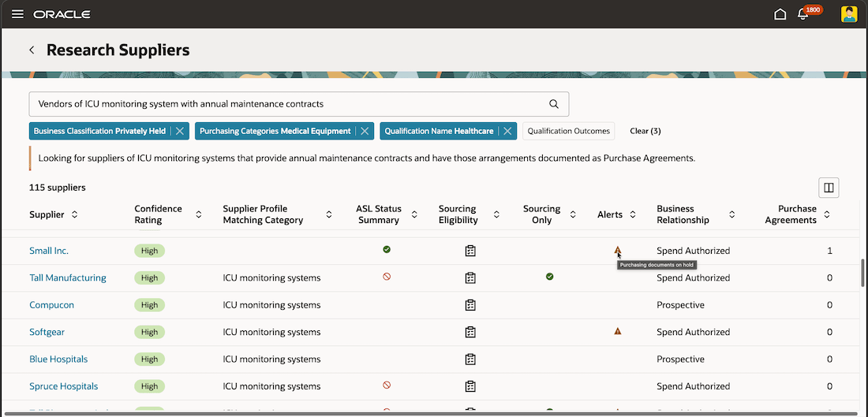
Task: Click Purchase Agreements value 1 for Small Inc.
Action: [x=830, y=251]
